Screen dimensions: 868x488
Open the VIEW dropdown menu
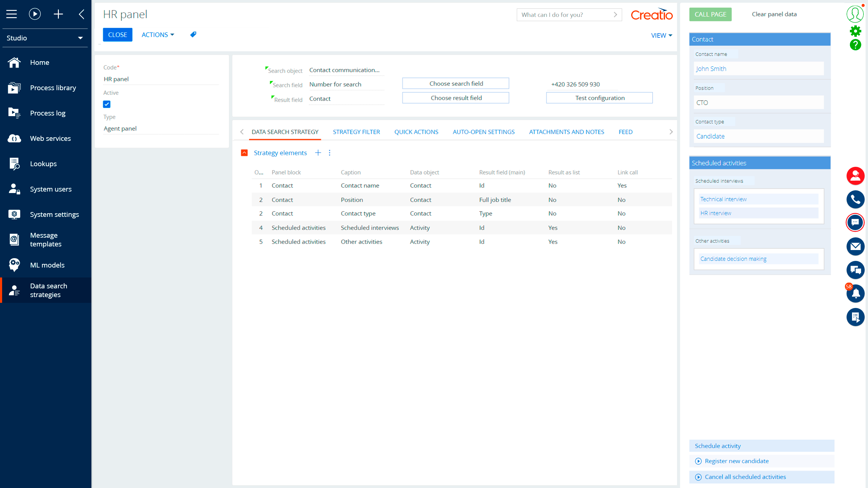(x=661, y=35)
